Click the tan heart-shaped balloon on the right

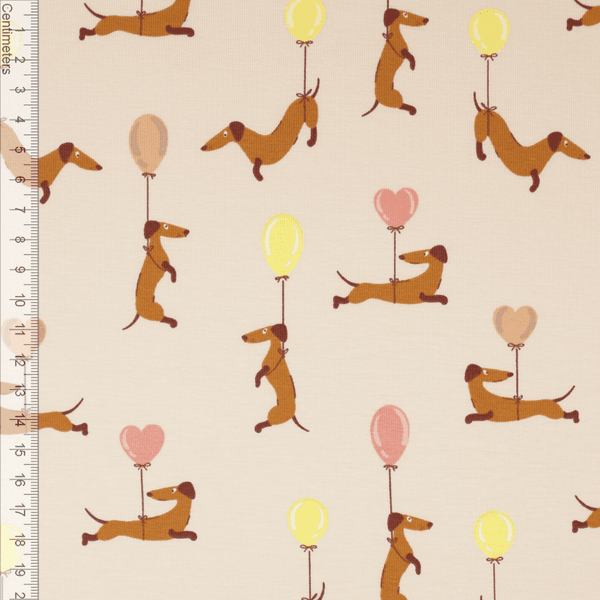pyautogui.click(x=515, y=324)
